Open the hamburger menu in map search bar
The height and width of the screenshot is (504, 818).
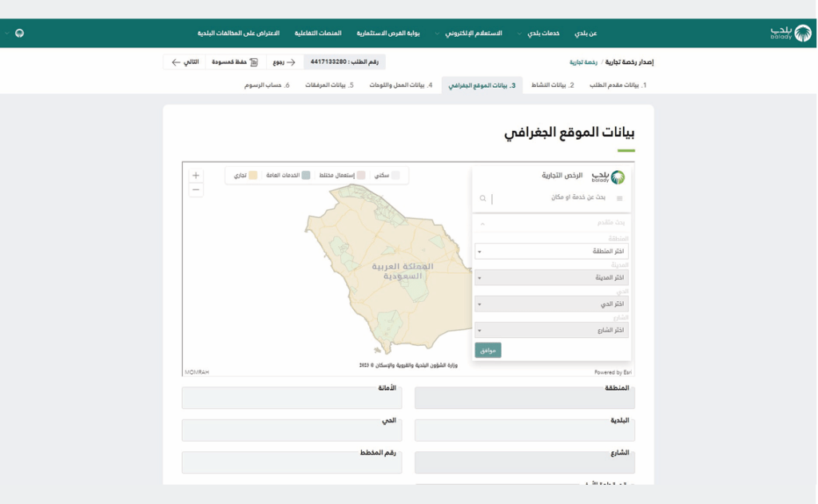pyautogui.click(x=619, y=198)
